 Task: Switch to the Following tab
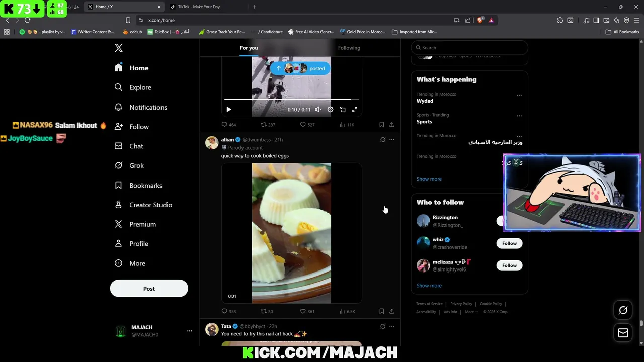click(349, 48)
